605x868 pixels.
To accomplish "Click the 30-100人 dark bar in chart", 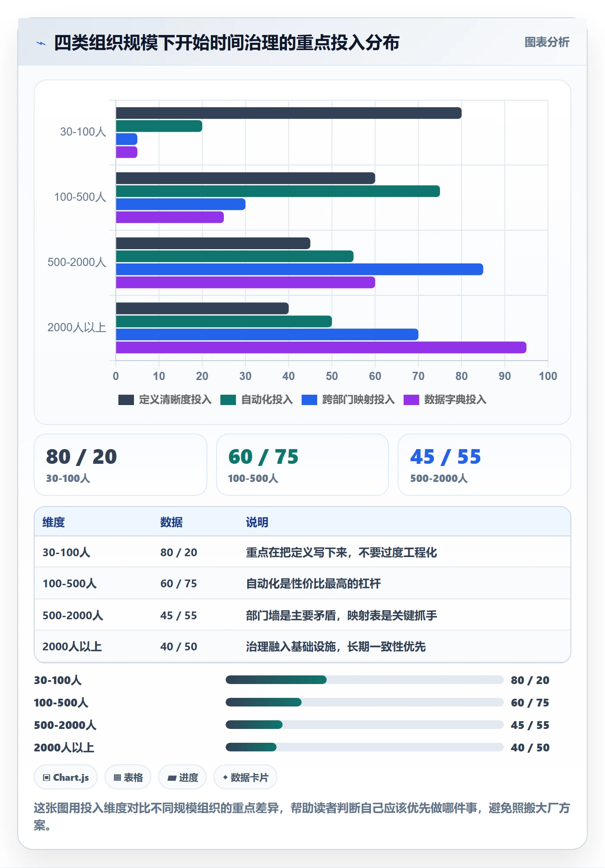I will click(x=289, y=113).
